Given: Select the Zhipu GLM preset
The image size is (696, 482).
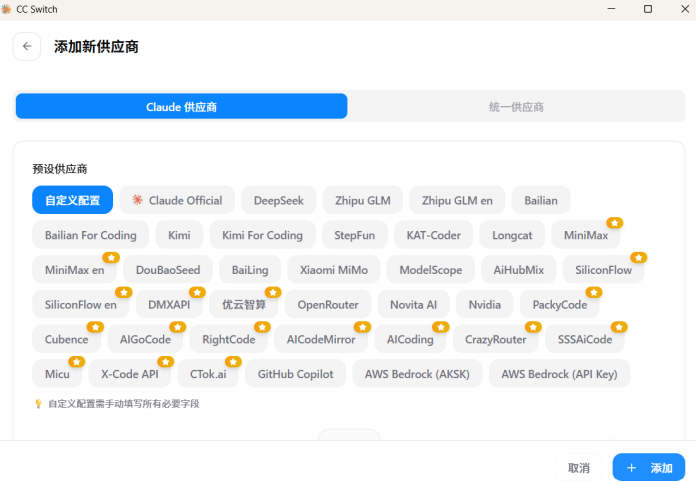Looking at the screenshot, I should click(x=362, y=200).
